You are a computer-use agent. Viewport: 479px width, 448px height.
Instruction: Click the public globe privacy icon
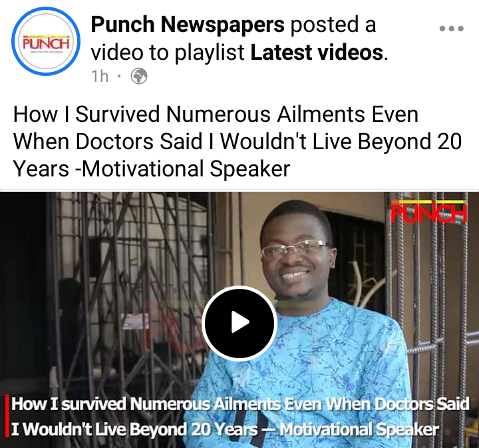pyautogui.click(x=139, y=76)
